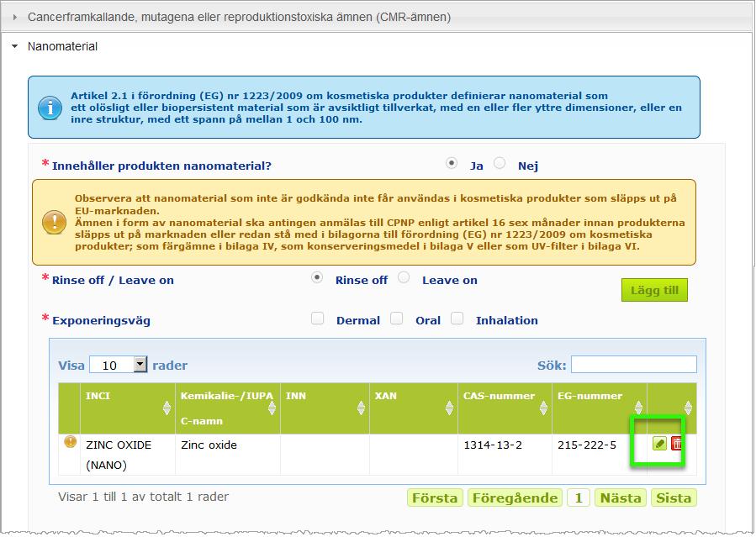Go to Nästa page
This screenshot has width=756, height=537.
click(x=621, y=498)
